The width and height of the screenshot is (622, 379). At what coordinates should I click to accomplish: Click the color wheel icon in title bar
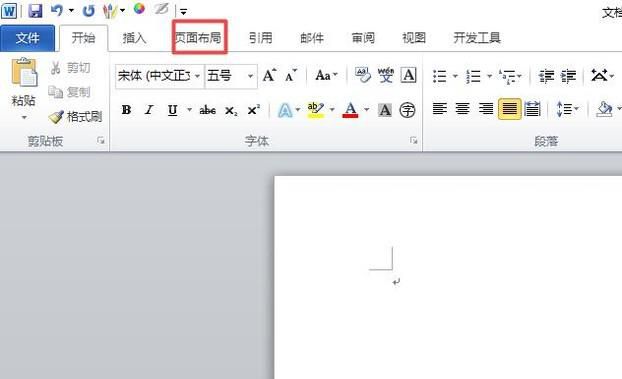click(139, 8)
